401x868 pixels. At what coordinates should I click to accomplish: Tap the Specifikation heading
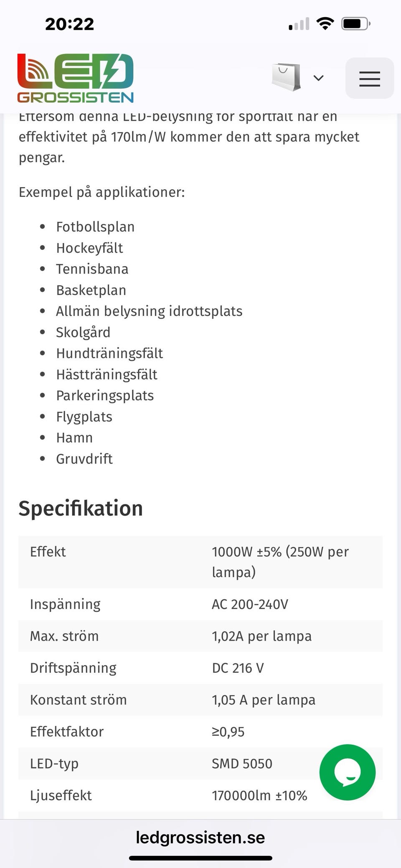click(x=81, y=509)
